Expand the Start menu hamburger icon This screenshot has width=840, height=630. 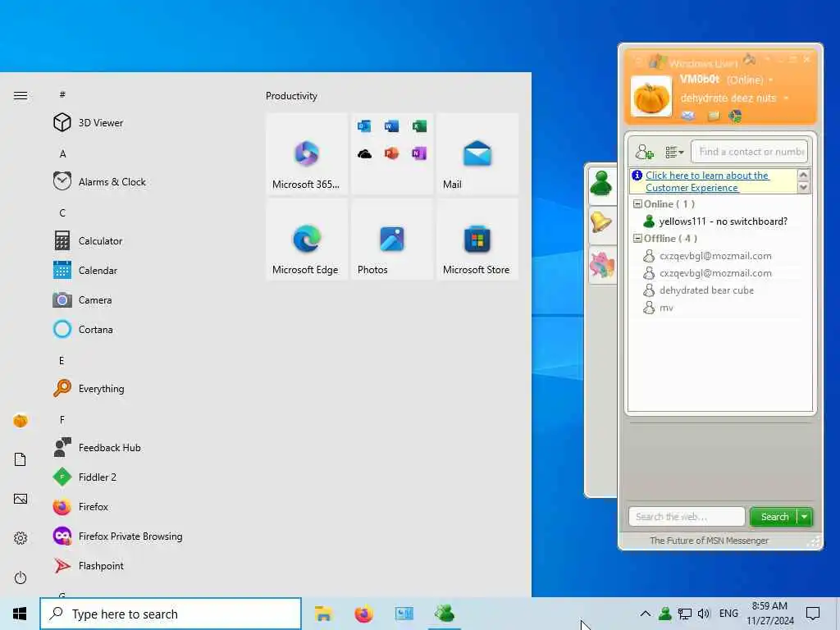click(x=21, y=96)
